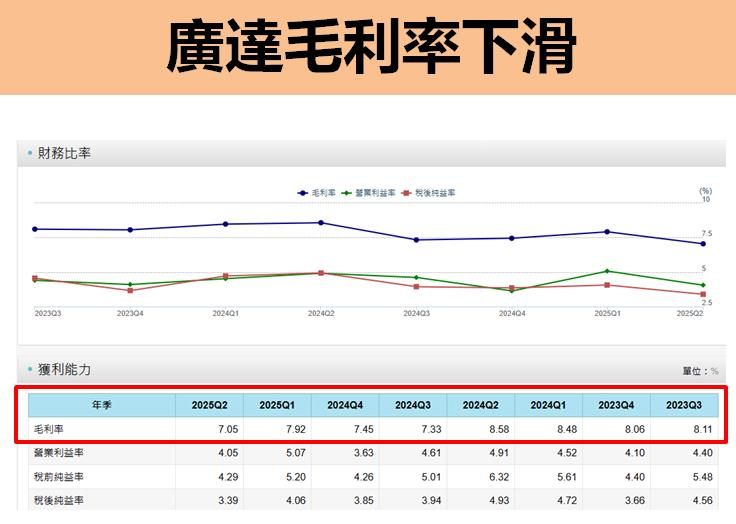Click the 2024Q4 table column header
Viewport: 736px width, 524px height.
point(345,405)
